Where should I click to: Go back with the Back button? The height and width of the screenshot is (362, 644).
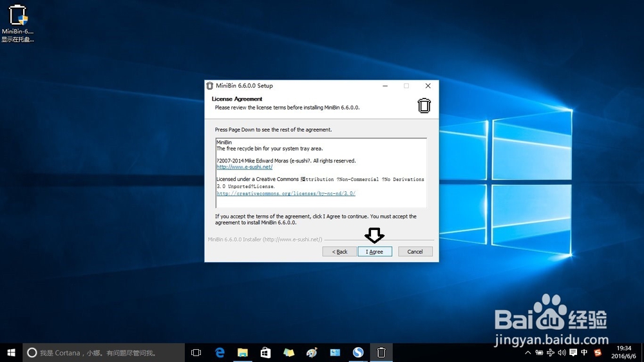[339, 251]
